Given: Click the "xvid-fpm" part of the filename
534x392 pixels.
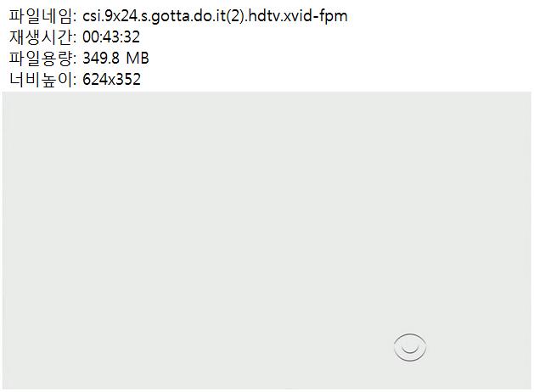Looking at the screenshot, I should coord(315,16).
